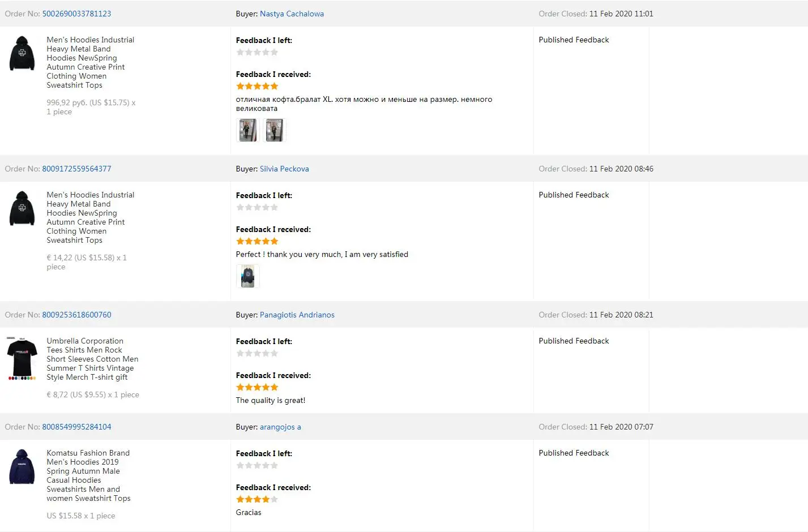View buyer Panagiotis Andrianos's profile

click(297, 315)
